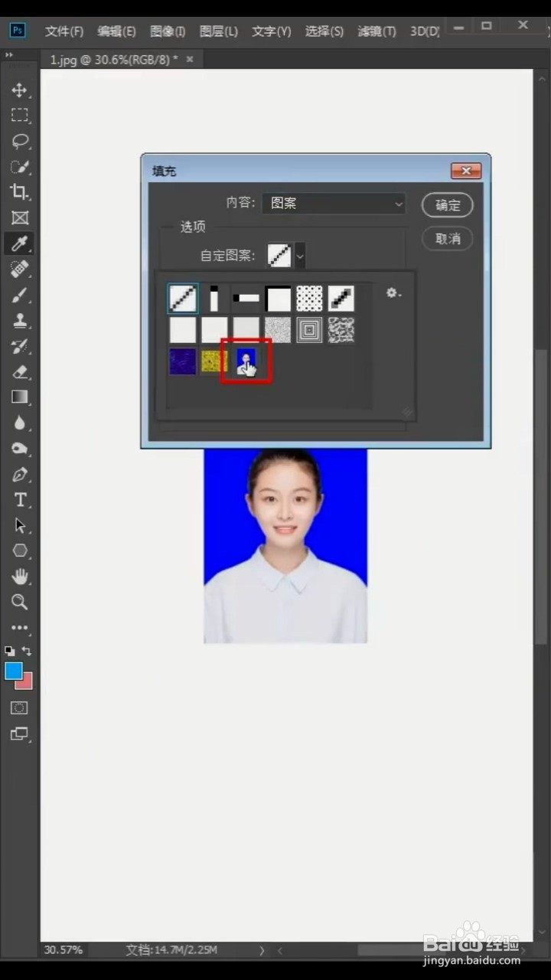Select the Hand tool
Image resolution: width=551 pixels, height=980 pixels.
pos(19,577)
